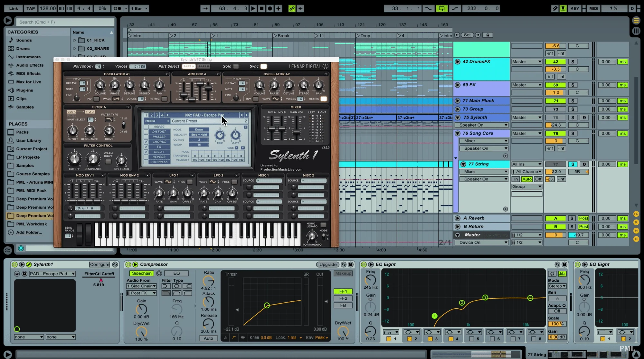
Task: Click the transport Play button
Action: tap(253, 8)
